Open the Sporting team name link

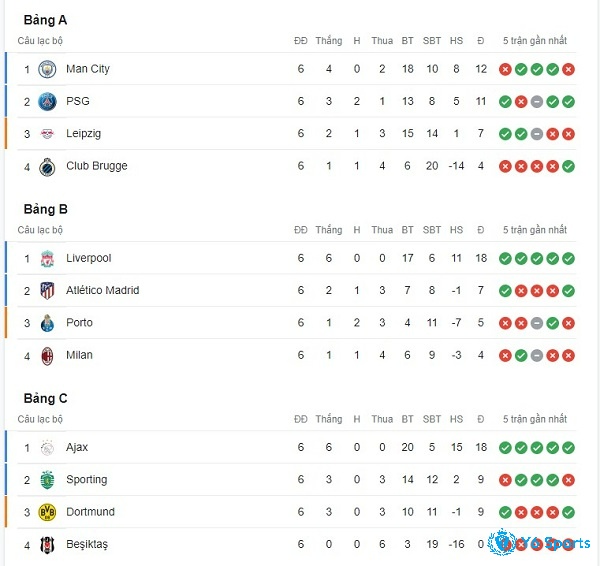[x=86, y=480]
